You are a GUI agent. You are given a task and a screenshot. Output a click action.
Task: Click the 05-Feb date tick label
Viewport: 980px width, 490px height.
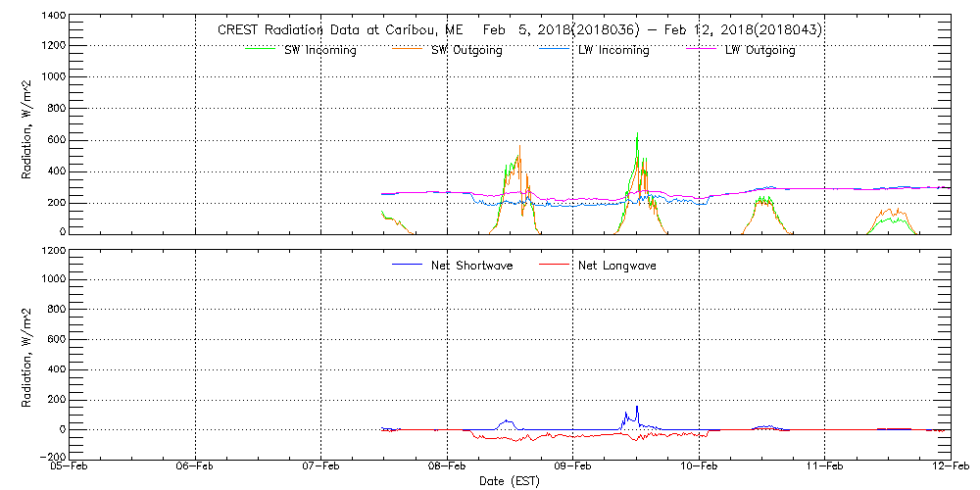tap(71, 467)
